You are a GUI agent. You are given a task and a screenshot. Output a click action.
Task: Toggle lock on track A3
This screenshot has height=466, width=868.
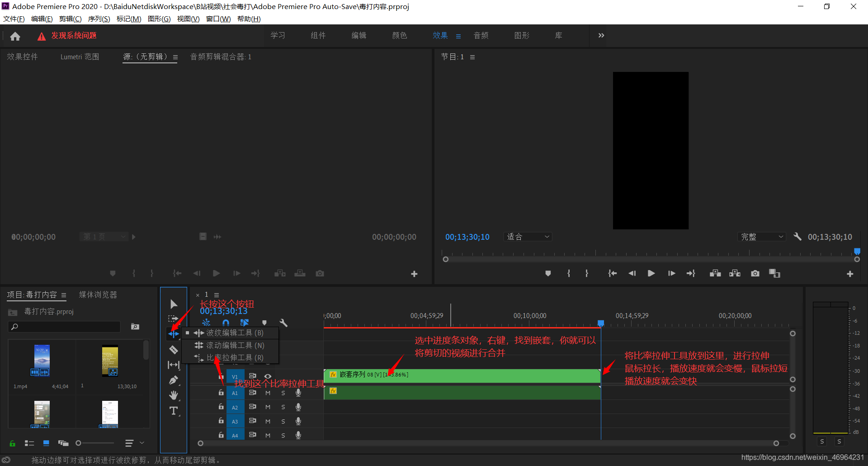click(221, 421)
